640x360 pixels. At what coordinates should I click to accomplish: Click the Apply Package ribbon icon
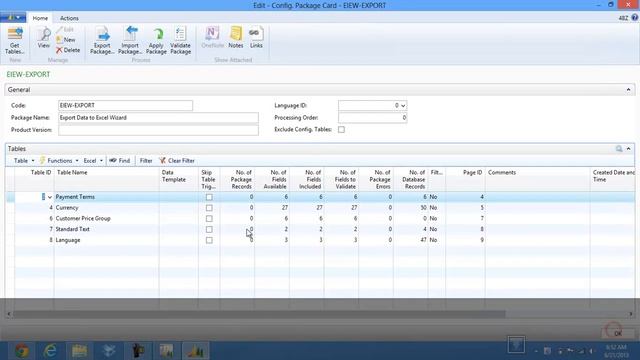[x=156, y=40]
